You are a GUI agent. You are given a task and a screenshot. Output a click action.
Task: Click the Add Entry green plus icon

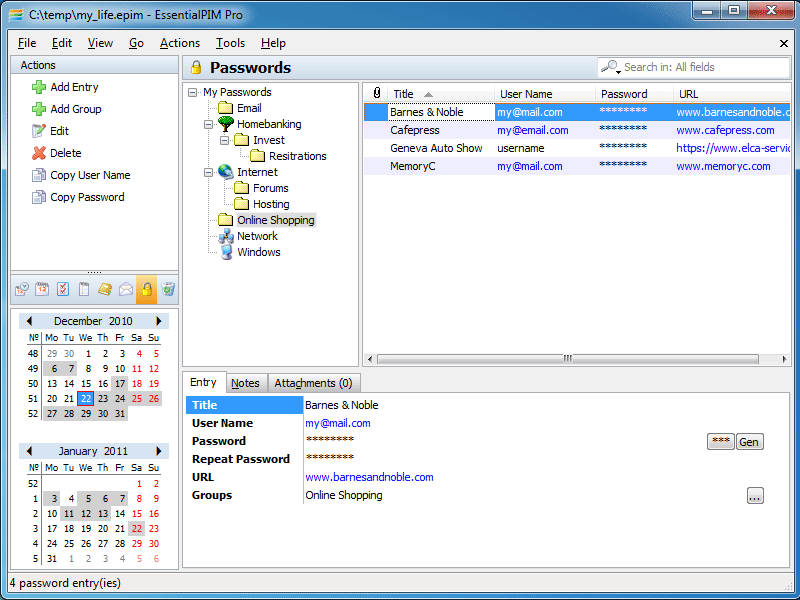[39, 87]
